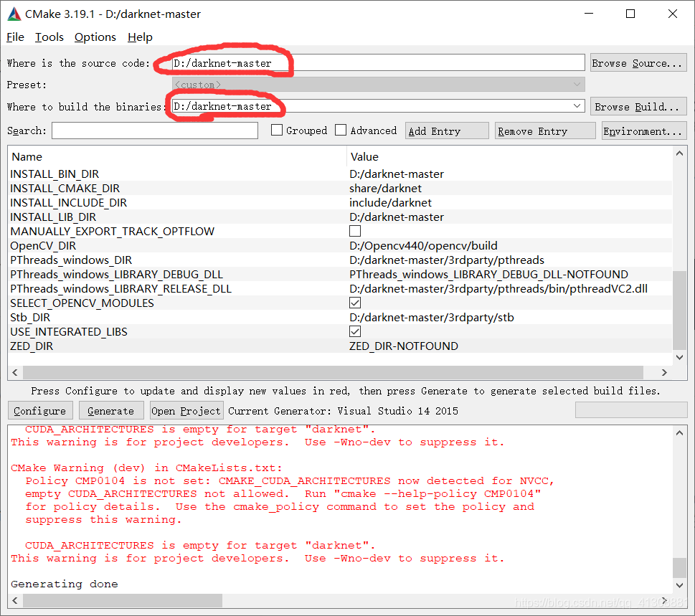Viewport: 695px width, 616px height.
Task: Click the share/darknet value
Action: point(385,189)
